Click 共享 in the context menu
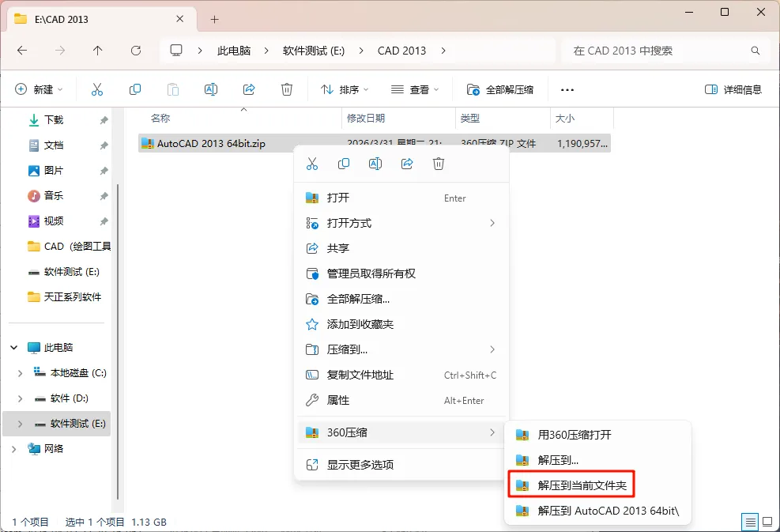 [x=401, y=248]
